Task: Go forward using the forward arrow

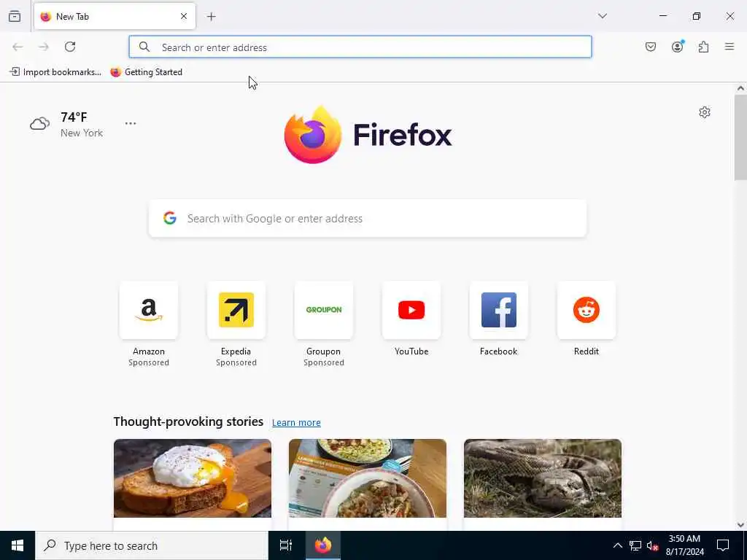Action: 44,47
